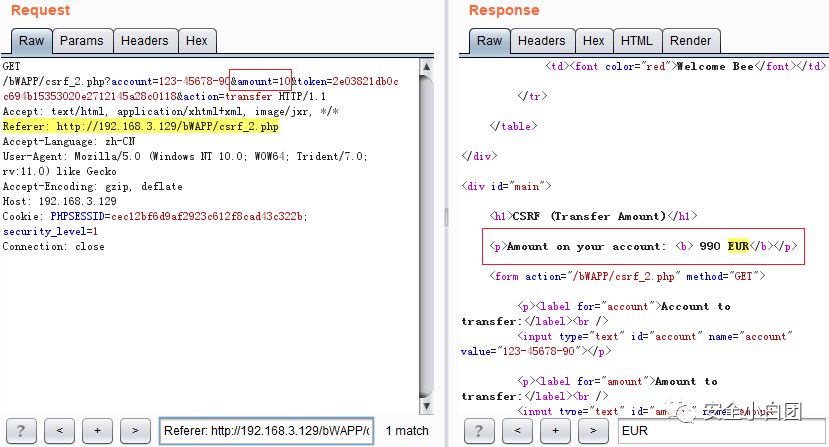Switch to the Request Params tab
The width and height of the screenshot is (829, 447).
tap(82, 41)
